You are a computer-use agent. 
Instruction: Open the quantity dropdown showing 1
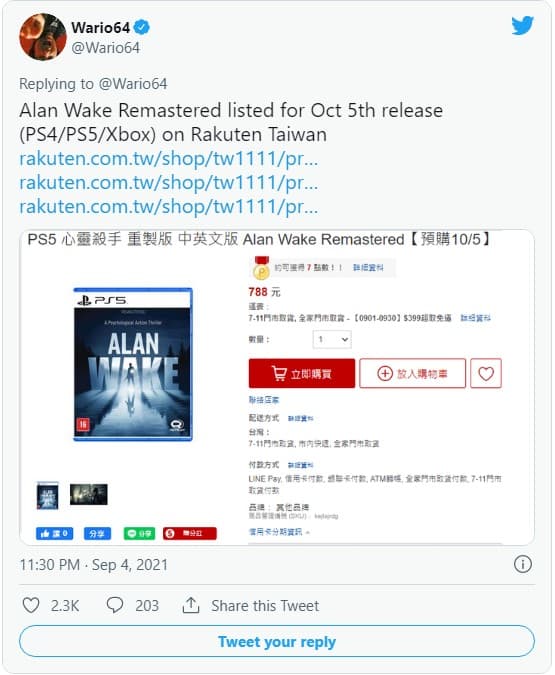point(332,339)
